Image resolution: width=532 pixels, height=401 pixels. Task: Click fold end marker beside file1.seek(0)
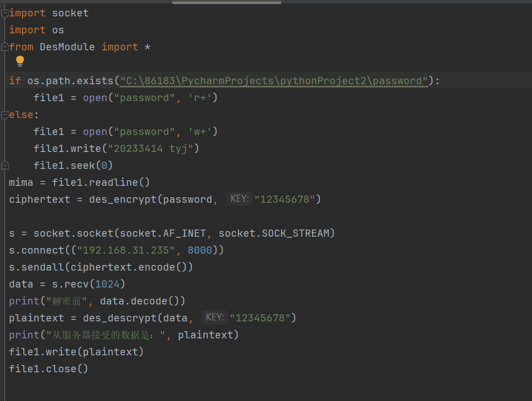click(5, 165)
